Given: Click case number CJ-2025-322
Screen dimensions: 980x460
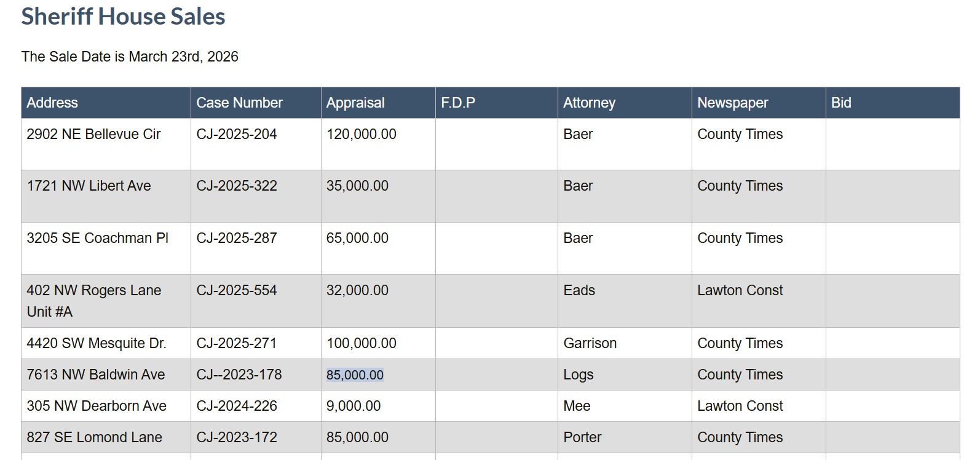Looking at the screenshot, I should (x=237, y=186).
